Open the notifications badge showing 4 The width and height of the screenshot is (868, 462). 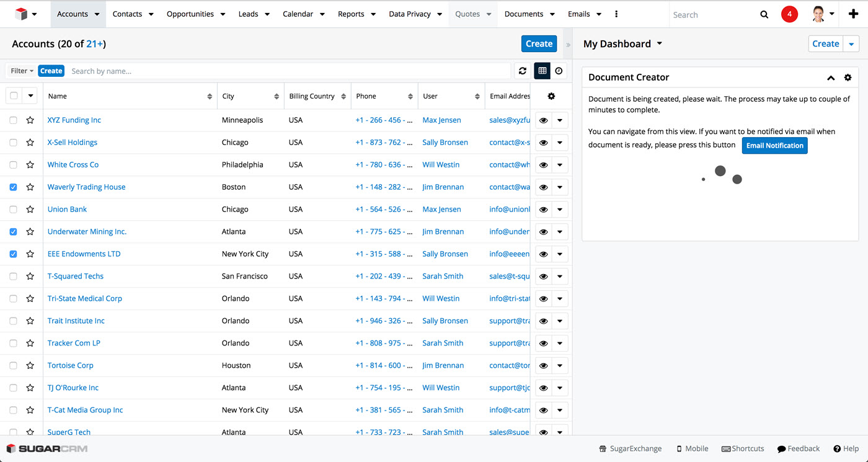[789, 14]
